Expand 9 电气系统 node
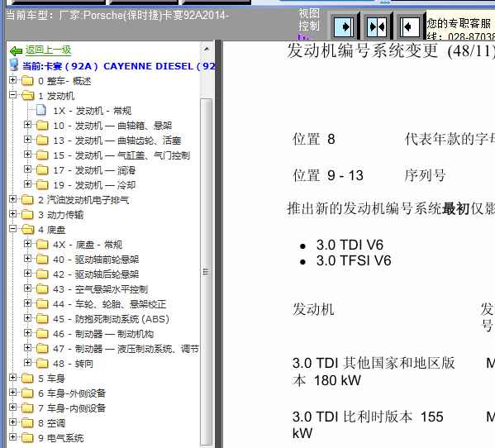This screenshot has width=495, height=448. click(12, 437)
